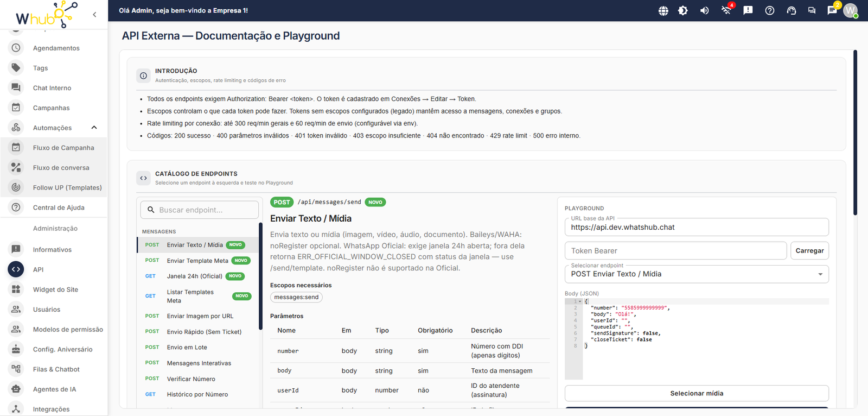This screenshot has width=868, height=416.
Task: Click the Widget do Site icon
Action: click(x=16, y=289)
